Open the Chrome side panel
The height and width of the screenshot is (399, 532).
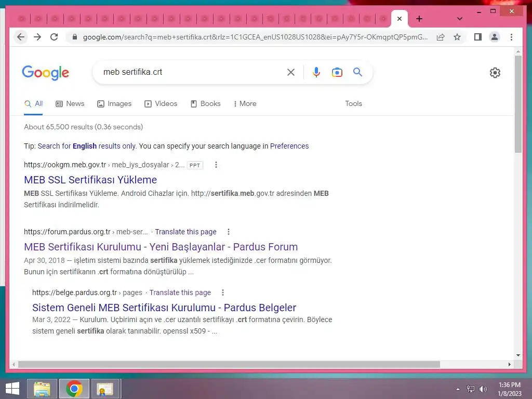point(478,37)
